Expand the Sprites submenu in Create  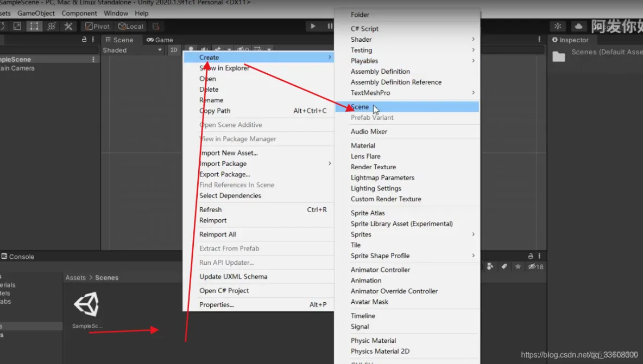(x=407, y=234)
